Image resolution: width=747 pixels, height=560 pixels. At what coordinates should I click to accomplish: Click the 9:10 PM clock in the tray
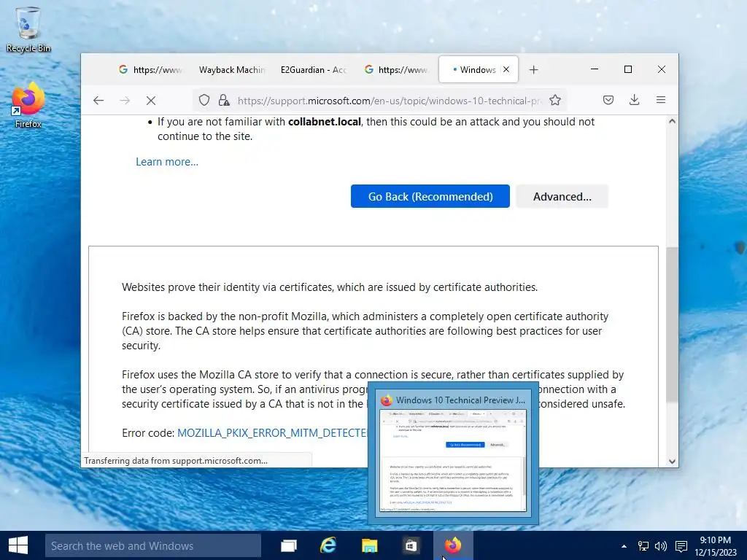715,545
